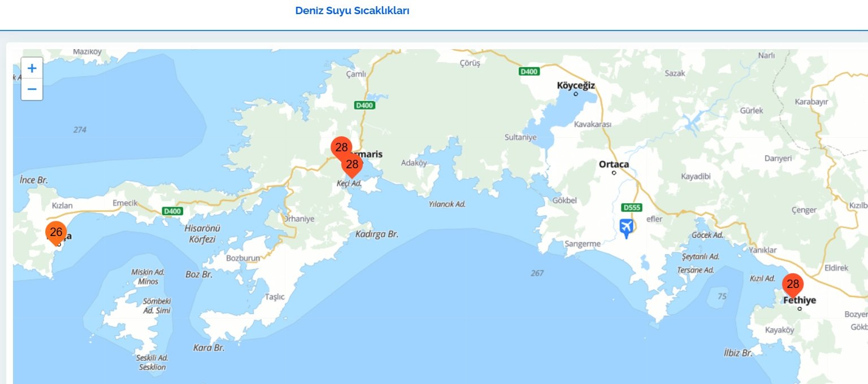Click the Yılancık Ad. island label

(447, 204)
